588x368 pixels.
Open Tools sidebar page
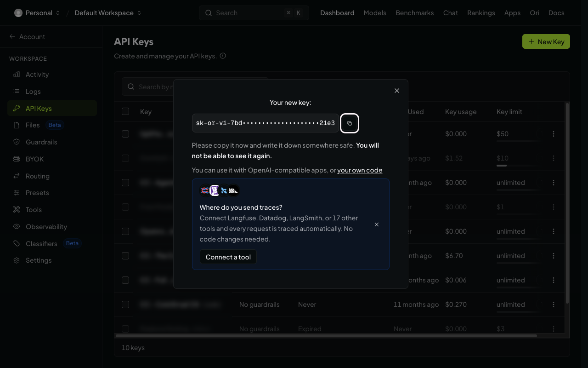[x=52, y=210]
